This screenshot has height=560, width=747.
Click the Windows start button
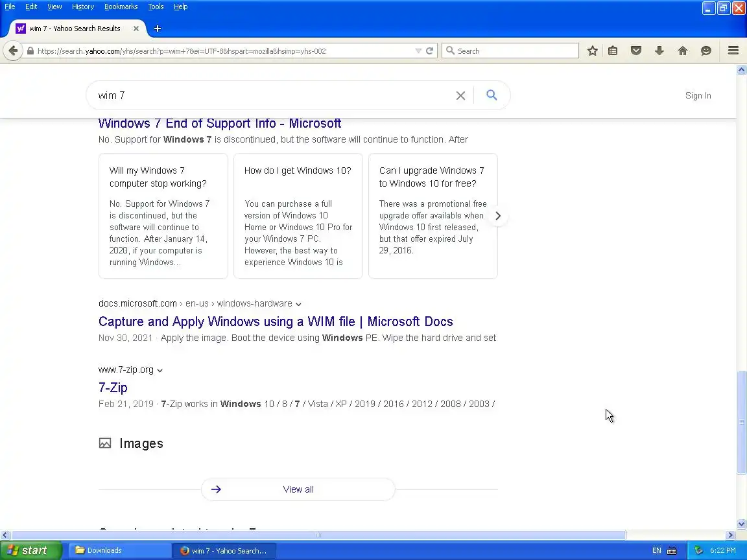pos(30,550)
